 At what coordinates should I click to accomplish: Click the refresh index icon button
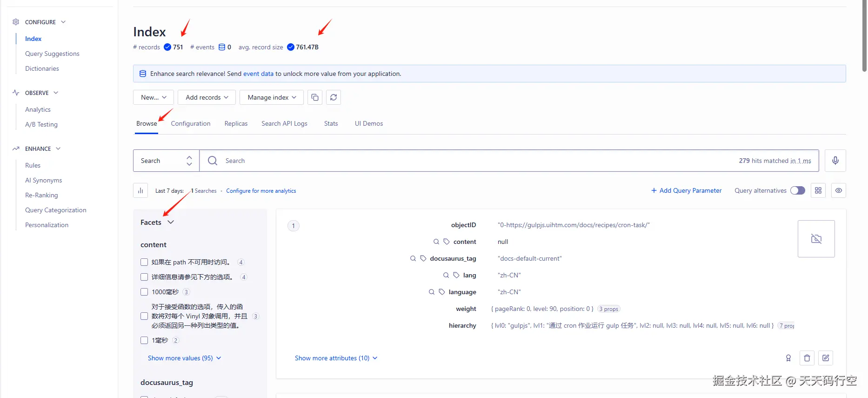[334, 97]
